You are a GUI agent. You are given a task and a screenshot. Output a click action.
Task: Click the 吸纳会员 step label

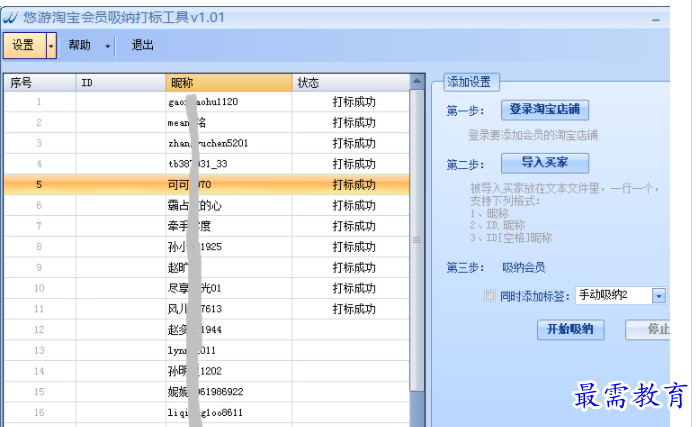[x=523, y=268]
